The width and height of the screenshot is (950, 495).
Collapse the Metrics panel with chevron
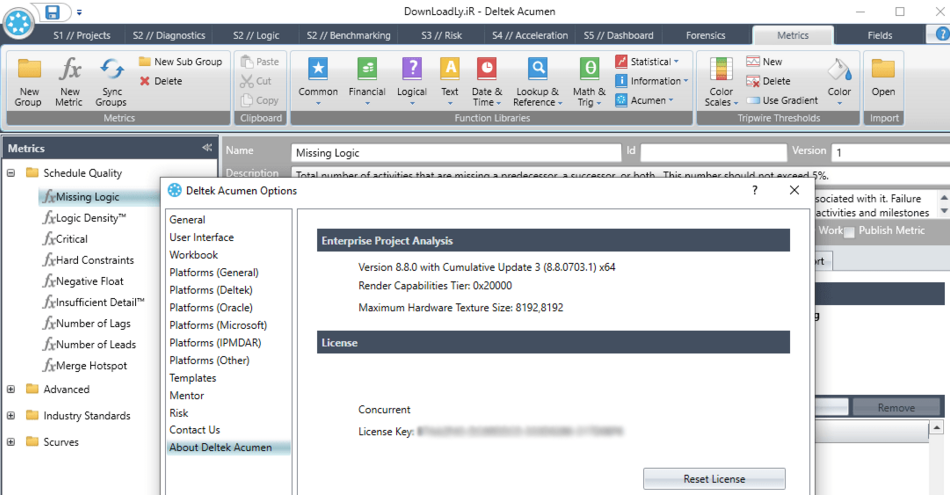[x=207, y=148]
